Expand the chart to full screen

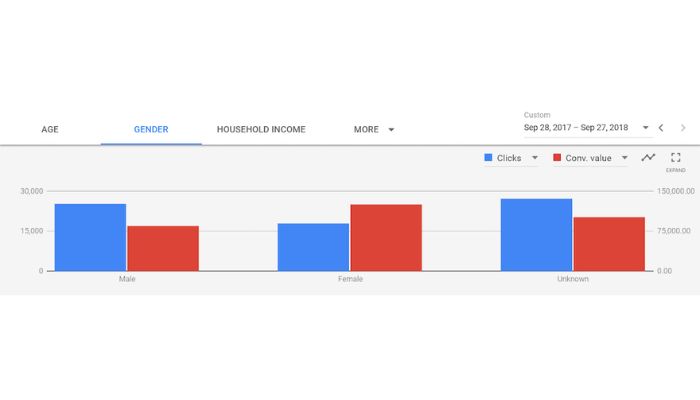coord(675,158)
